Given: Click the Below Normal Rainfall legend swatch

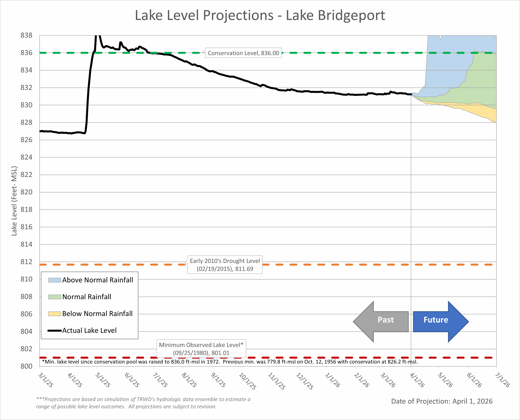Looking at the screenshot, I should tap(54, 314).
